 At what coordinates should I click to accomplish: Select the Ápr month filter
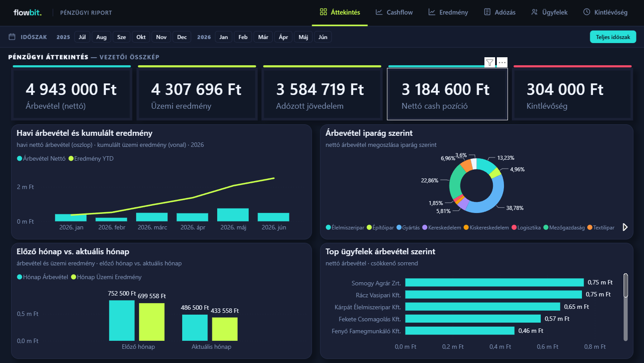pos(283,37)
